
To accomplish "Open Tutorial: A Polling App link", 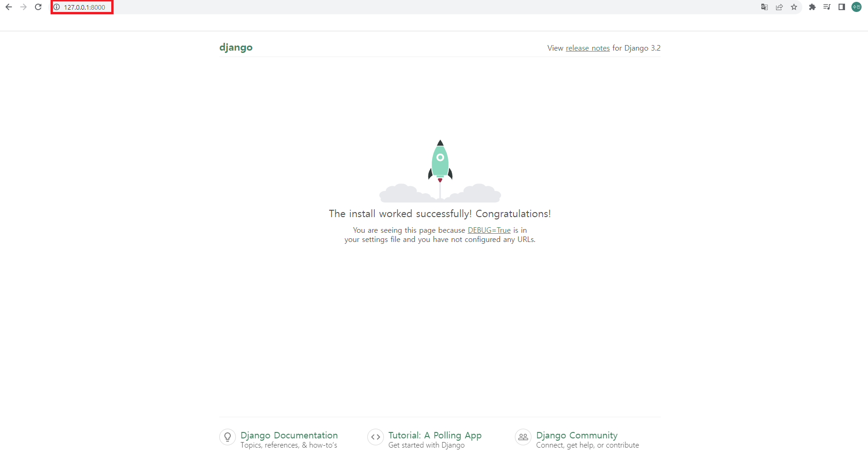I will click(x=435, y=435).
